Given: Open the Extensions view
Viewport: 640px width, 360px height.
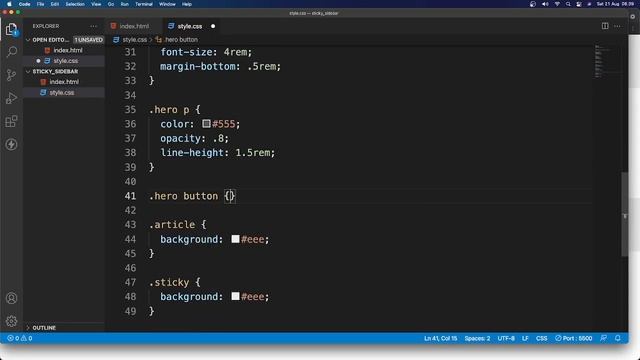Looking at the screenshot, I should click(x=11, y=121).
